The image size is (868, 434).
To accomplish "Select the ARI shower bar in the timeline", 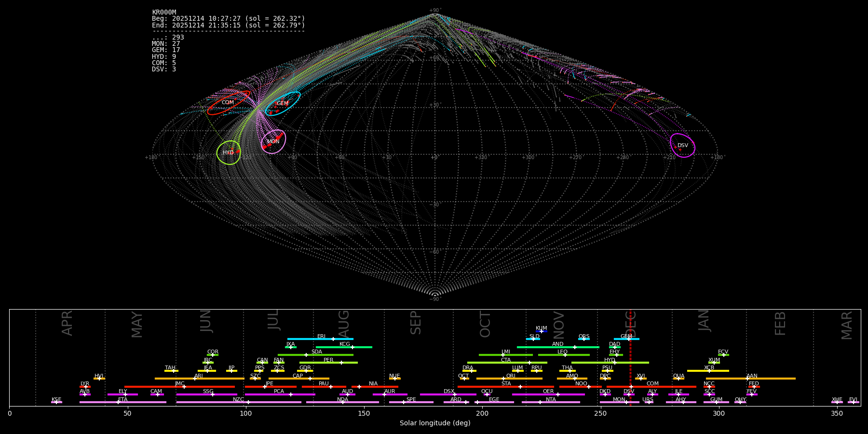I will [199, 379].
